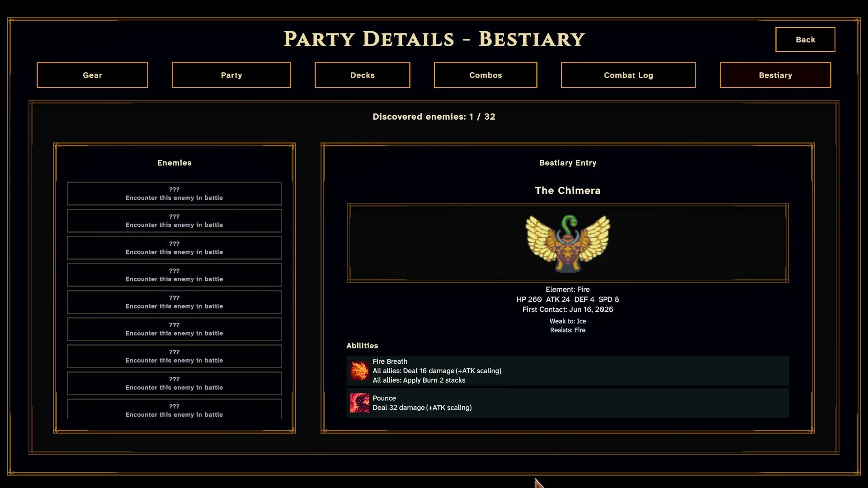Switch to the Party tab

[x=231, y=75]
